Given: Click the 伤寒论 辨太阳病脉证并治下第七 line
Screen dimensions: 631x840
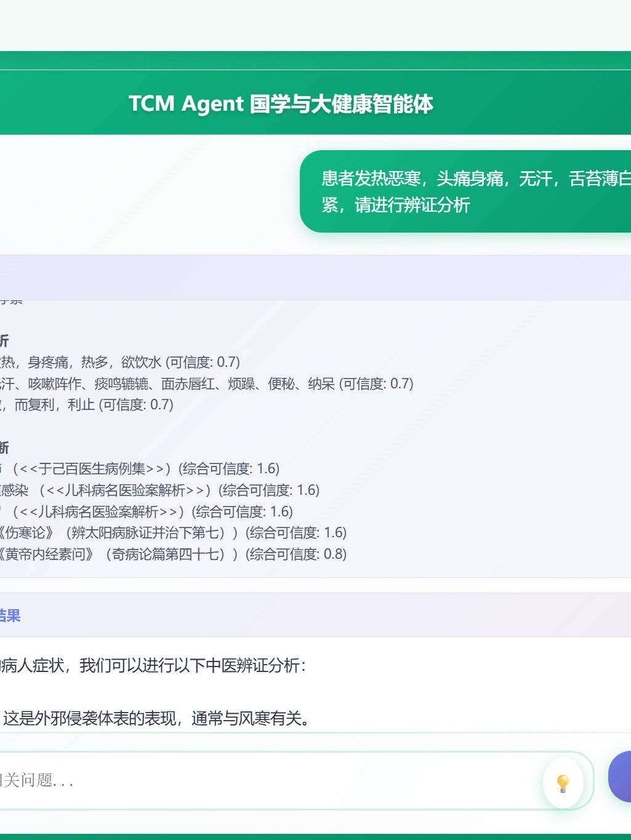Looking at the screenshot, I should coord(174,533).
